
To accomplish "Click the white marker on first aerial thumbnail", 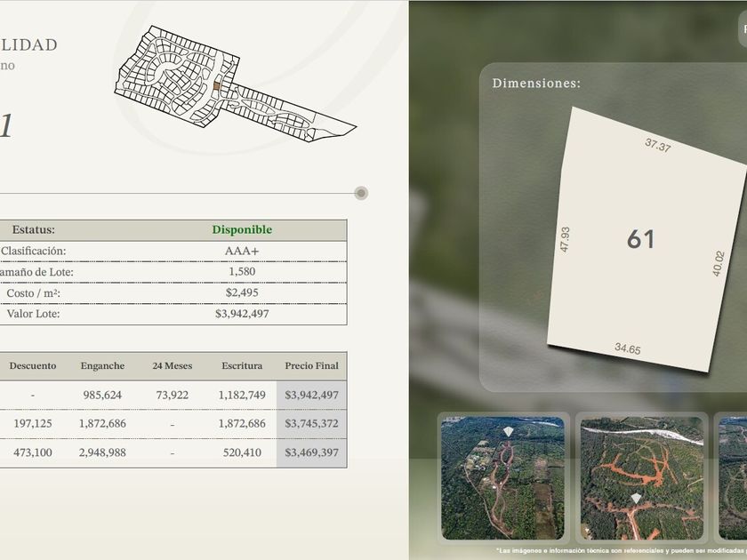I will [509, 432].
